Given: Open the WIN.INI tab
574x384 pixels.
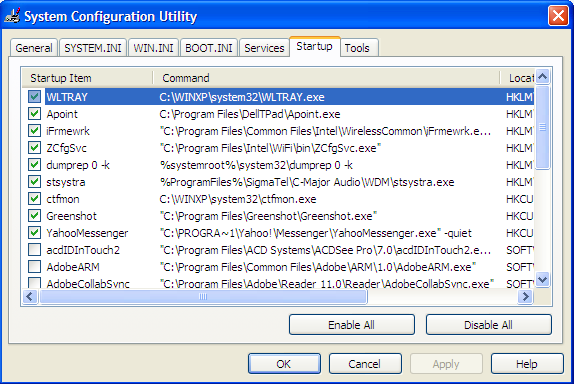Looking at the screenshot, I should (x=153, y=48).
